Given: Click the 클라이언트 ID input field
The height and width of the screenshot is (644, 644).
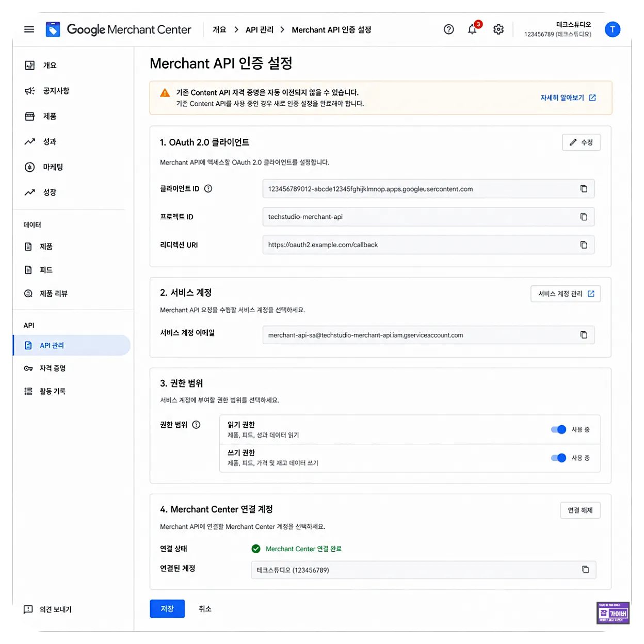Looking at the screenshot, I should tap(428, 189).
